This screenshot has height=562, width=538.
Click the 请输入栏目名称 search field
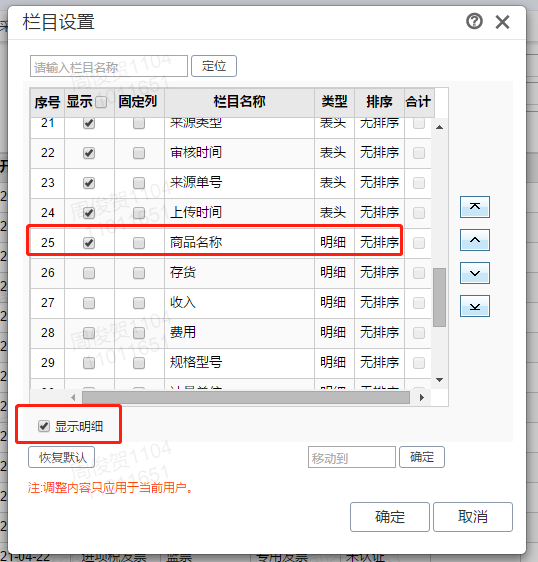pos(109,66)
